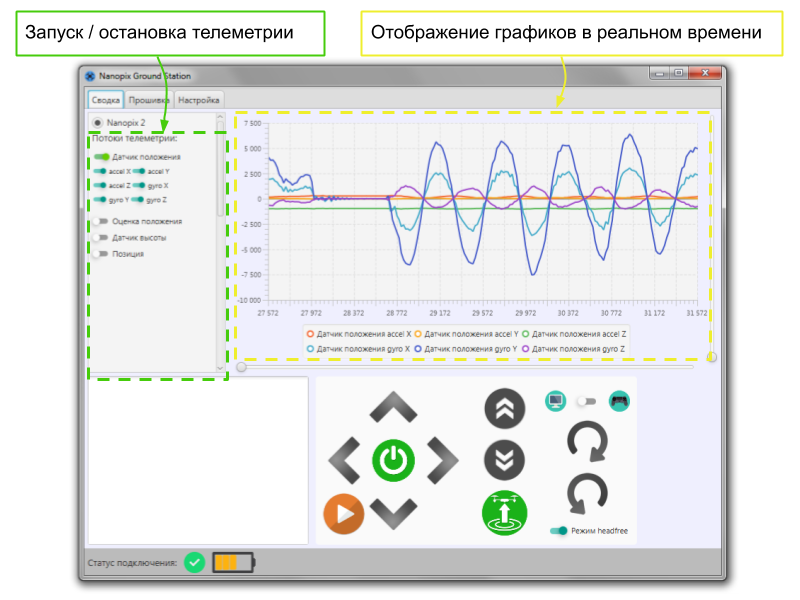Open the Прошивка tab
800x600 pixels.
pos(148,100)
